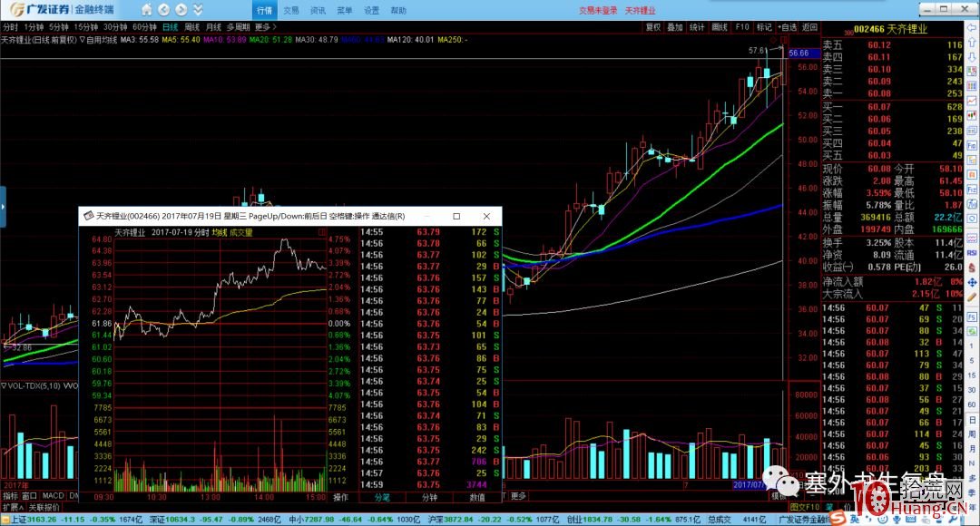
Task: Switch to the 数值 tab in the popup
Action: click(x=477, y=497)
